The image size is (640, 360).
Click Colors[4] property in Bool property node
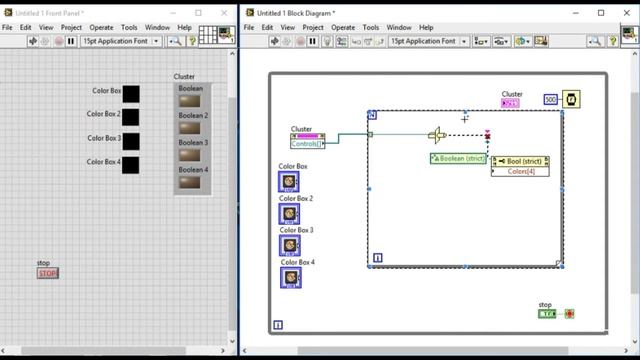click(520, 171)
